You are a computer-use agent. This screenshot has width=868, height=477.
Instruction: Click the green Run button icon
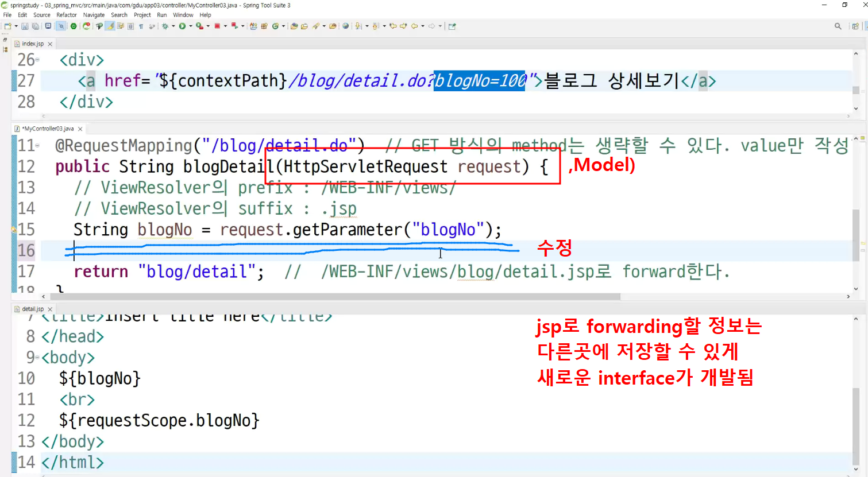(182, 26)
